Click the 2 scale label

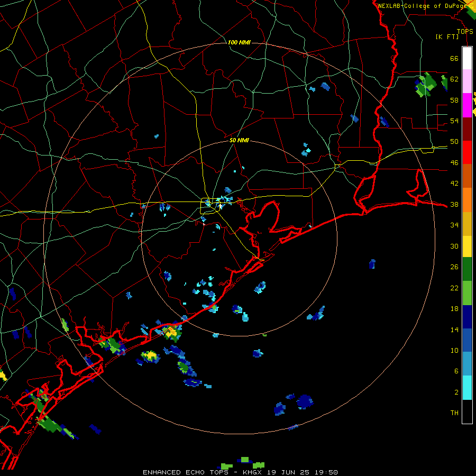(x=456, y=392)
